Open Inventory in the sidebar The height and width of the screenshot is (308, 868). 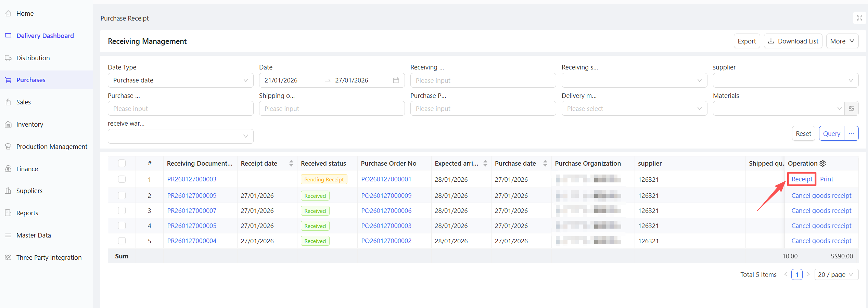(x=30, y=124)
